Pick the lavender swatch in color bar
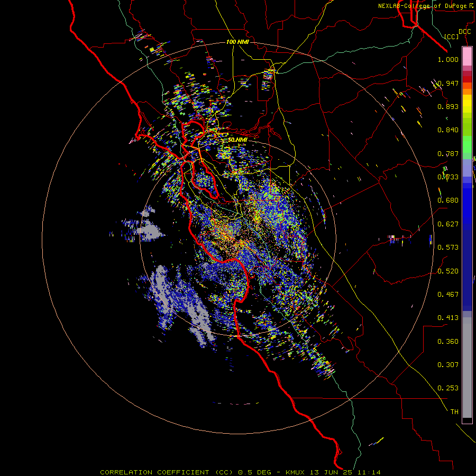476x476 pixels. coord(467,168)
